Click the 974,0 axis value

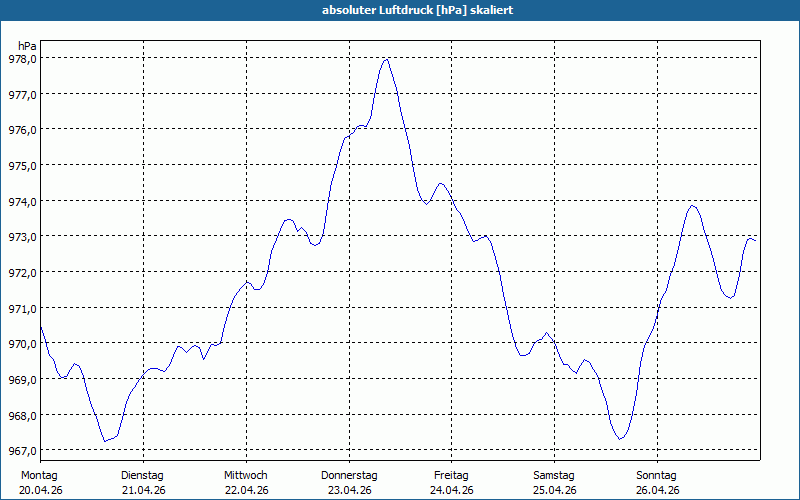point(22,202)
